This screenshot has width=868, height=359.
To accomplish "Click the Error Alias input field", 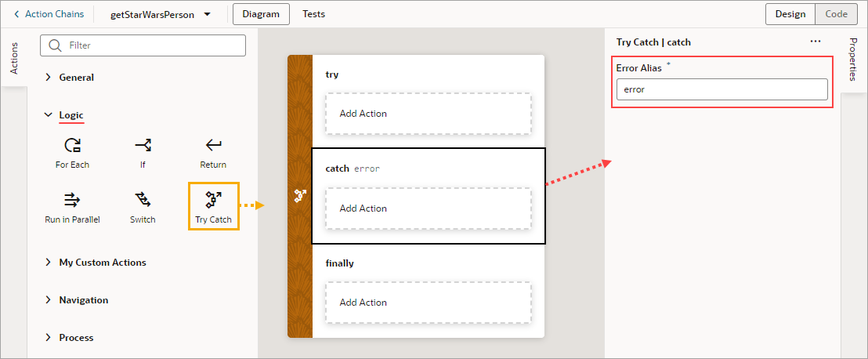I will [x=722, y=89].
